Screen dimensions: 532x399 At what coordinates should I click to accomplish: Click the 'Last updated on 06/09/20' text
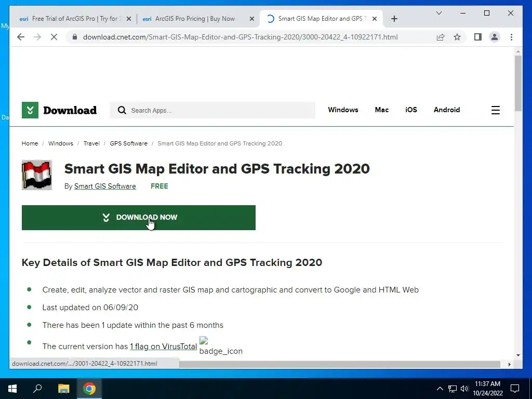pos(90,308)
